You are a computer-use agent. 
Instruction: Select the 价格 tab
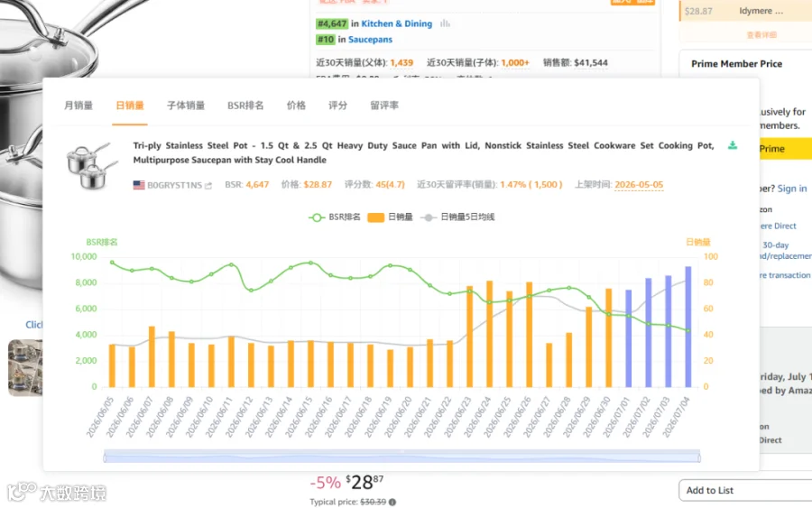click(296, 106)
